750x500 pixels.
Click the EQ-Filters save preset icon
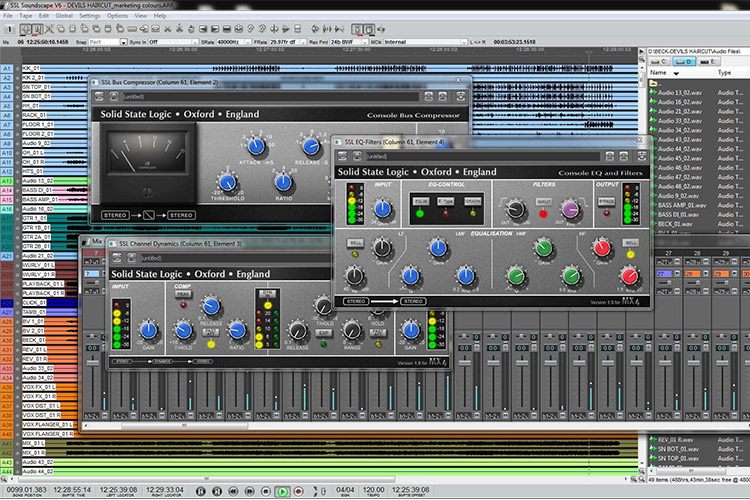click(357, 156)
